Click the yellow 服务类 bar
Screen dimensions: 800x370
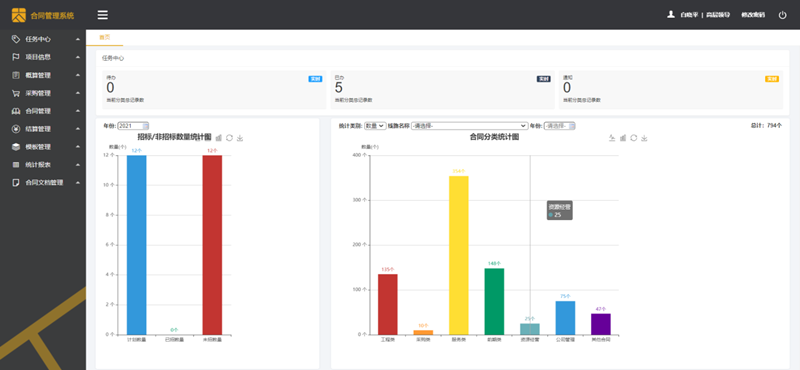click(x=459, y=255)
